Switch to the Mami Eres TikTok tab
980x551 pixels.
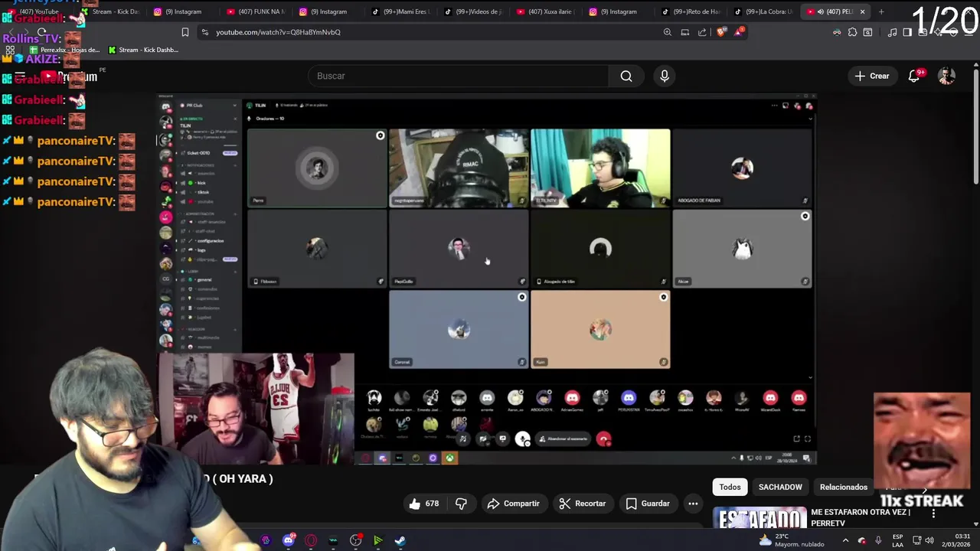[x=401, y=11]
